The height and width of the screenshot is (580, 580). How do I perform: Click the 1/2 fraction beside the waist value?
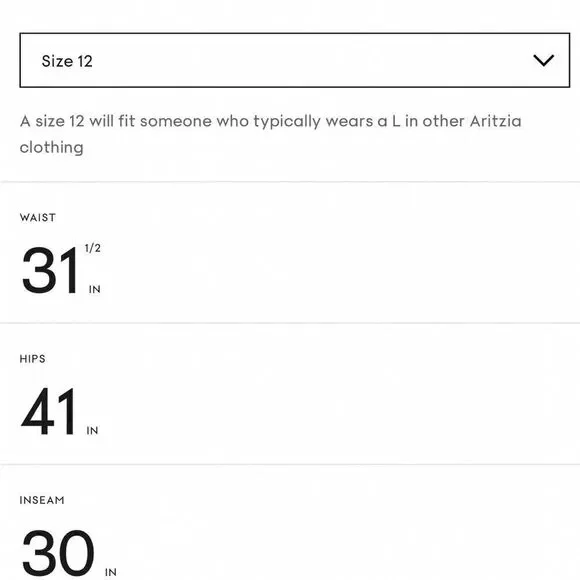tap(92, 248)
